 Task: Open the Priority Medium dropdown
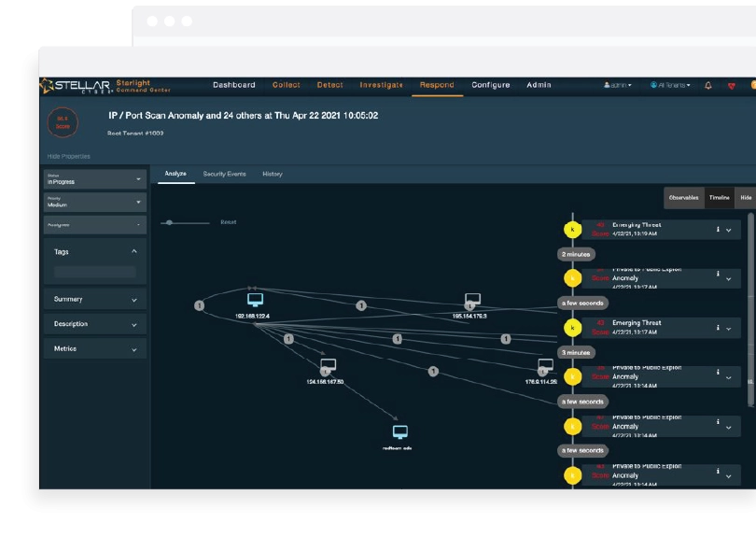[94, 202]
